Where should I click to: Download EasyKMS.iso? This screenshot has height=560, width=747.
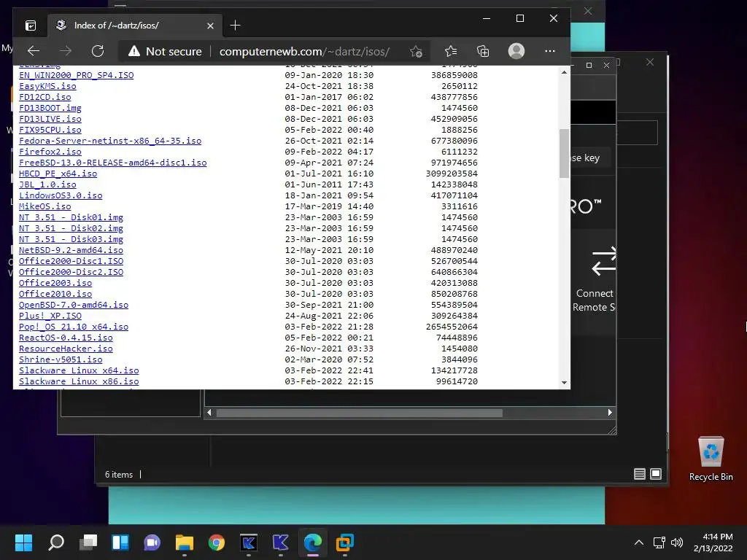coord(47,86)
